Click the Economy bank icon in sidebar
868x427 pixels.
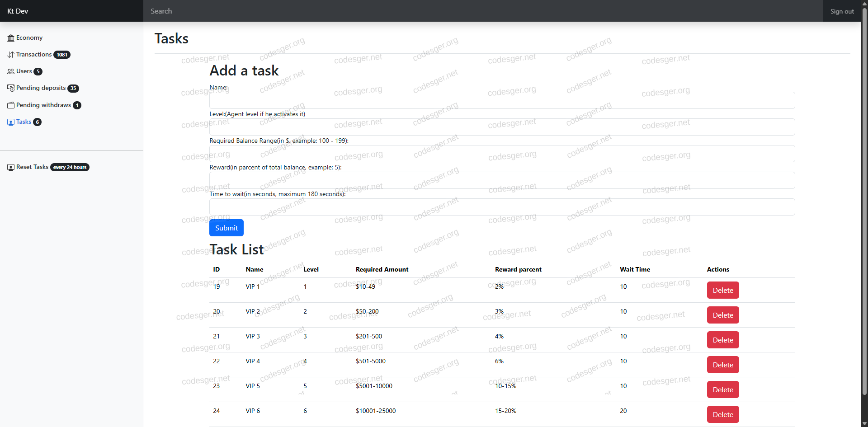click(x=11, y=38)
